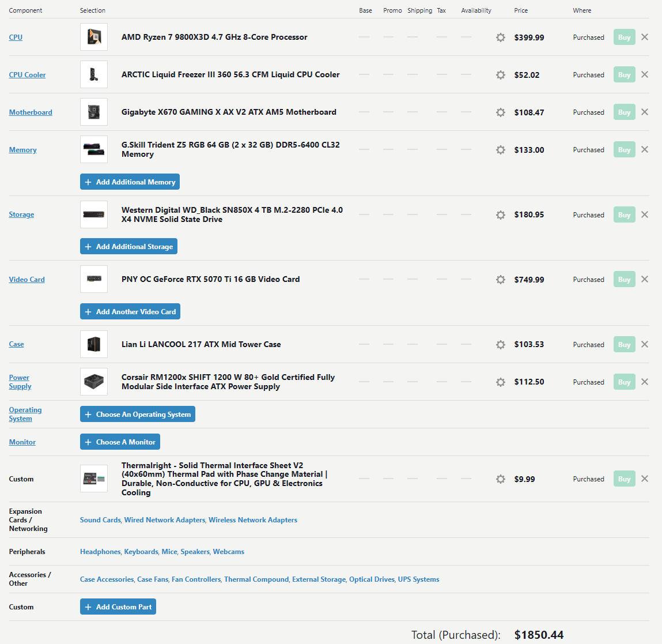Open the Motherboard component link
Image resolution: width=662 pixels, height=644 pixels.
(31, 112)
